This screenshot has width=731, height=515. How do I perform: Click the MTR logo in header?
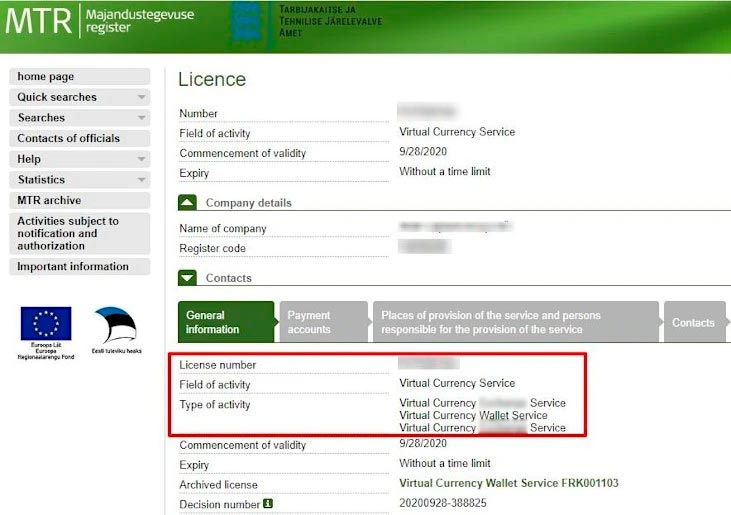[38, 22]
